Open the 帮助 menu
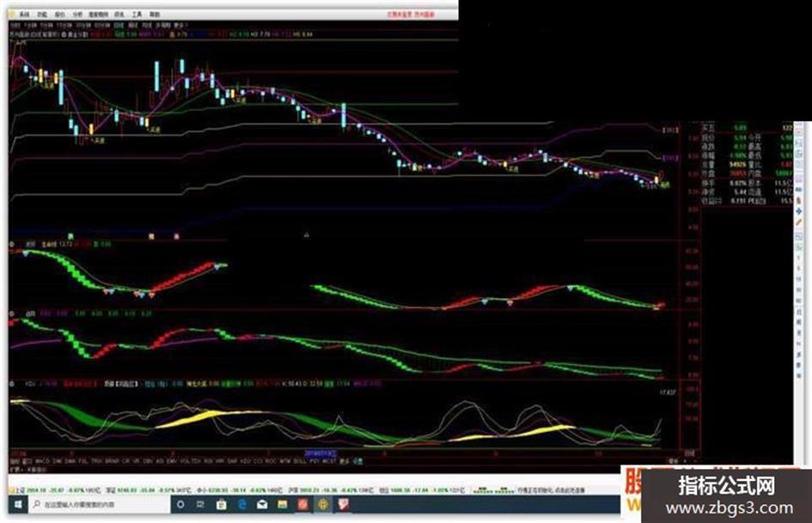This screenshot has width=812, height=523. tap(155, 15)
